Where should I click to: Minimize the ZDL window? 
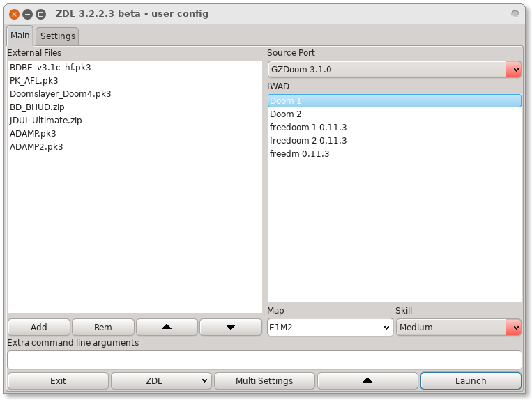[27, 14]
